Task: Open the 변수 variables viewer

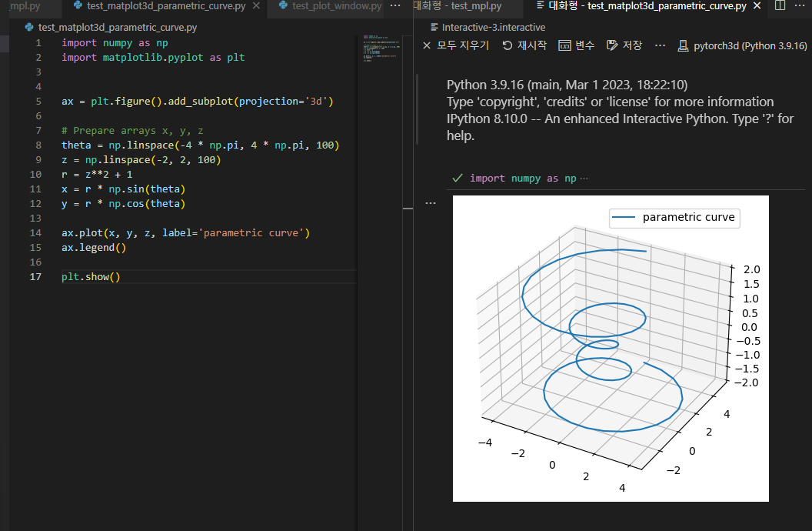Action: tap(577, 45)
